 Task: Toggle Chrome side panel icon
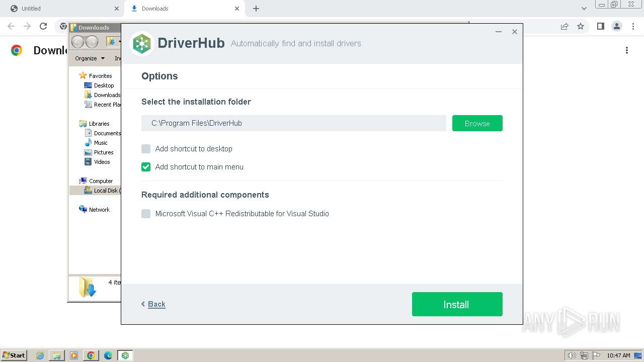coord(600,26)
